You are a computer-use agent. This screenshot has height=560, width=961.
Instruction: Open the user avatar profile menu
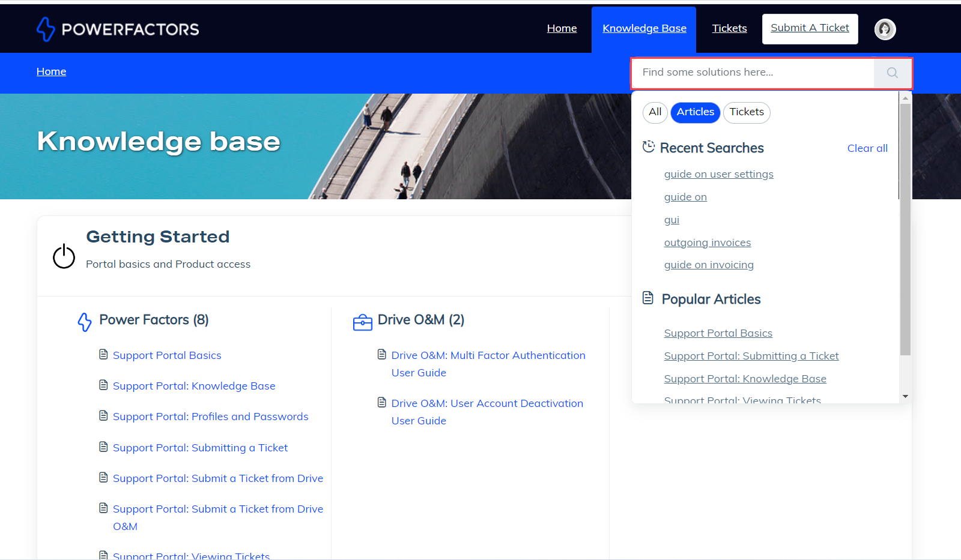click(x=885, y=29)
